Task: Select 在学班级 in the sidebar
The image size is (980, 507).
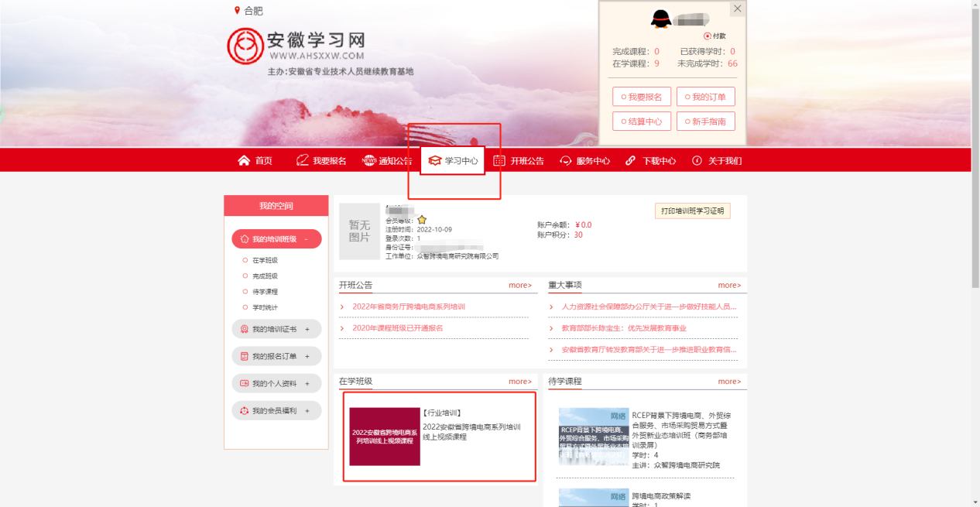Action: 265,260
